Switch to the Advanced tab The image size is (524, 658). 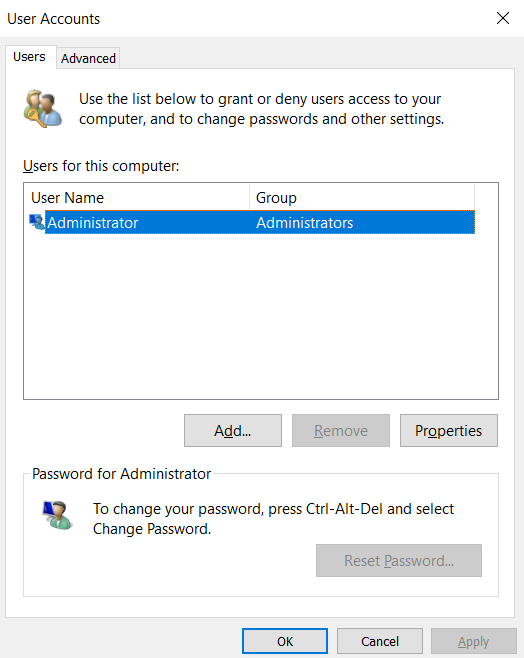[x=88, y=58]
